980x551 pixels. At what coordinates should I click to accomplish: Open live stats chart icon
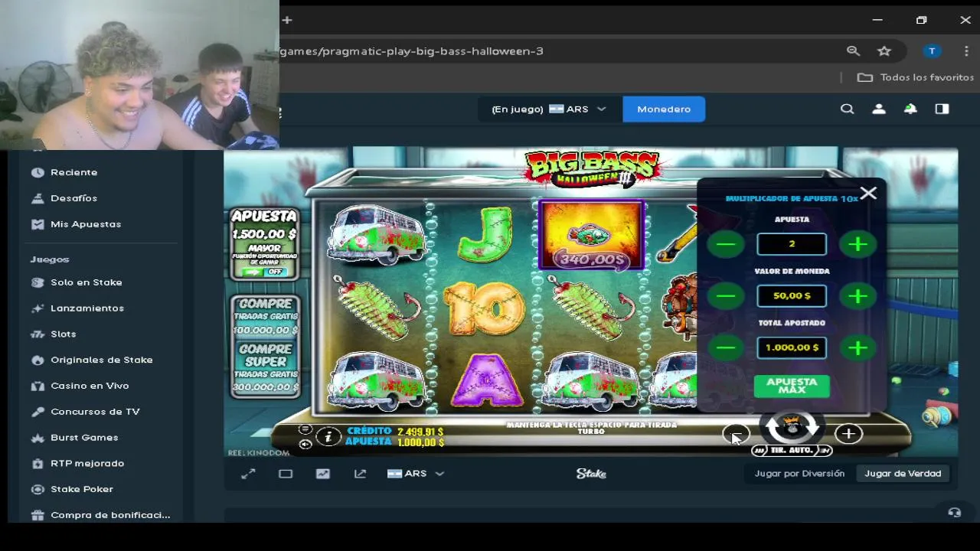pos(323,474)
